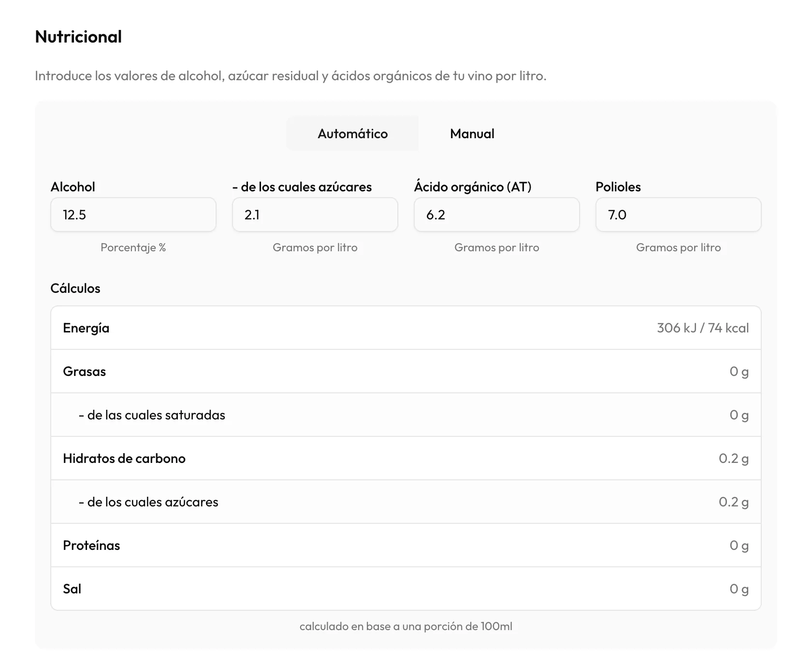This screenshot has height=662, width=812.
Task: Click the Polioles input field showing 7.0
Action: pyautogui.click(x=679, y=215)
